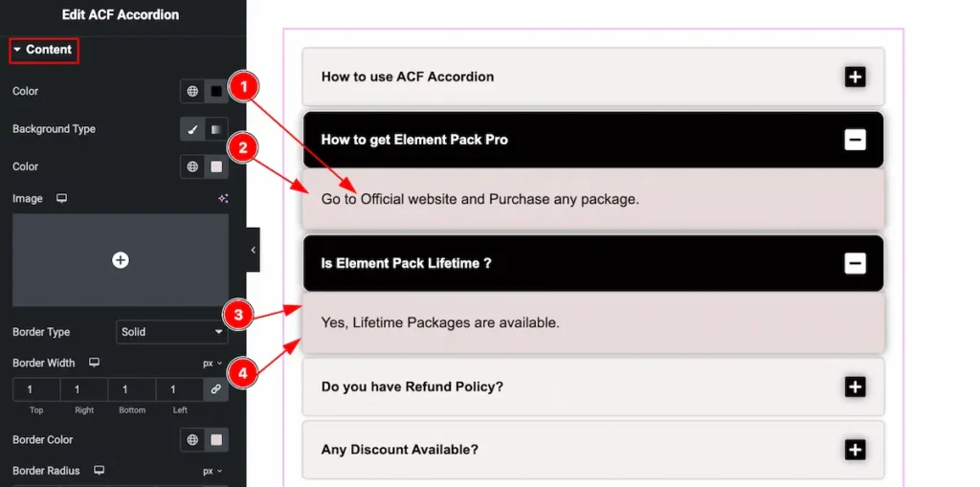The image size is (980, 487).
Task: Click the AI sparkle icon beside Image
Action: [x=222, y=199]
